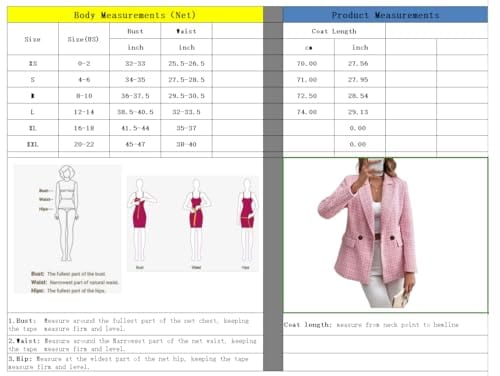
Task: Select the 'Bust' column header
Action: [x=135, y=31]
